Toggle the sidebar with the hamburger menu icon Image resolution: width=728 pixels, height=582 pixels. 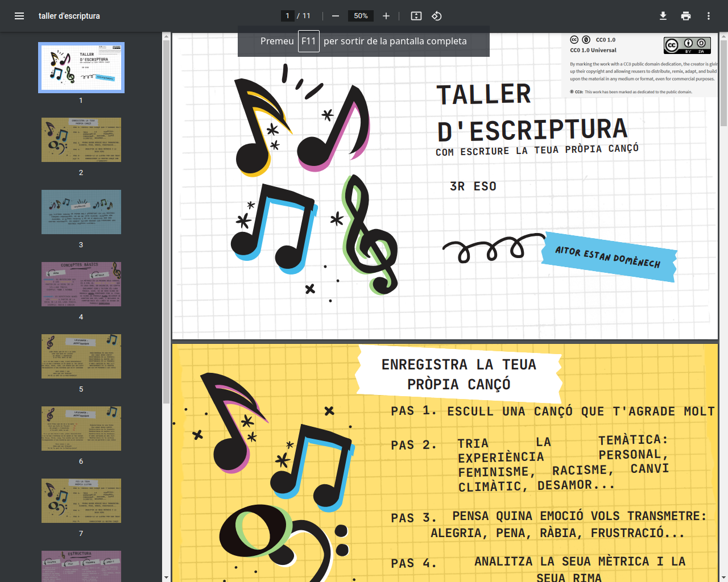(x=19, y=16)
